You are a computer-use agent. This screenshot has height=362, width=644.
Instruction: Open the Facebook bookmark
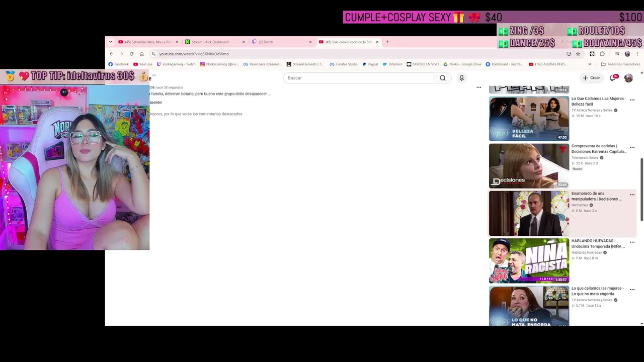(x=119, y=64)
